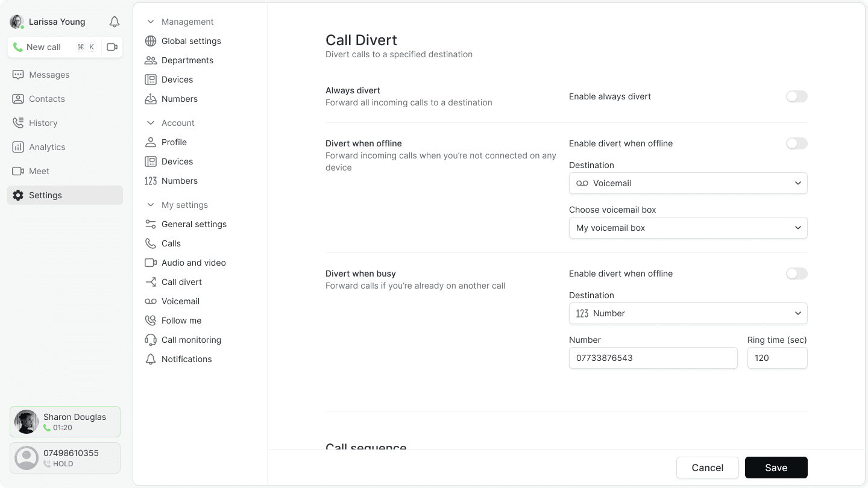Click the Calls phone icon
This screenshot has height=488, width=868.
coord(151,243)
